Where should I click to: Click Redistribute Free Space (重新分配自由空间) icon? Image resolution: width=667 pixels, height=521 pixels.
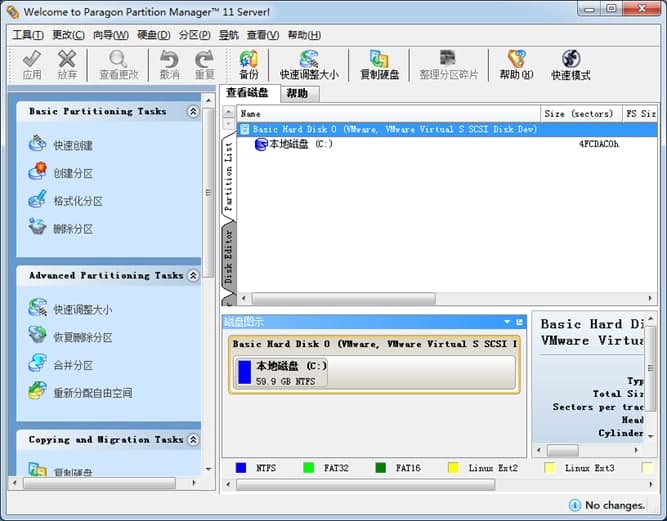[37, 390]
